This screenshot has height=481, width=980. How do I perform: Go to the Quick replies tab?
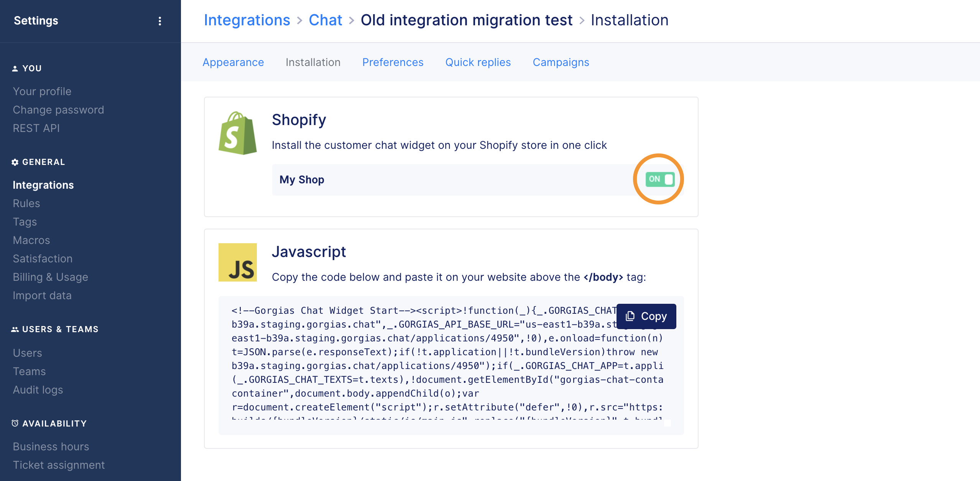pos(478,62)
